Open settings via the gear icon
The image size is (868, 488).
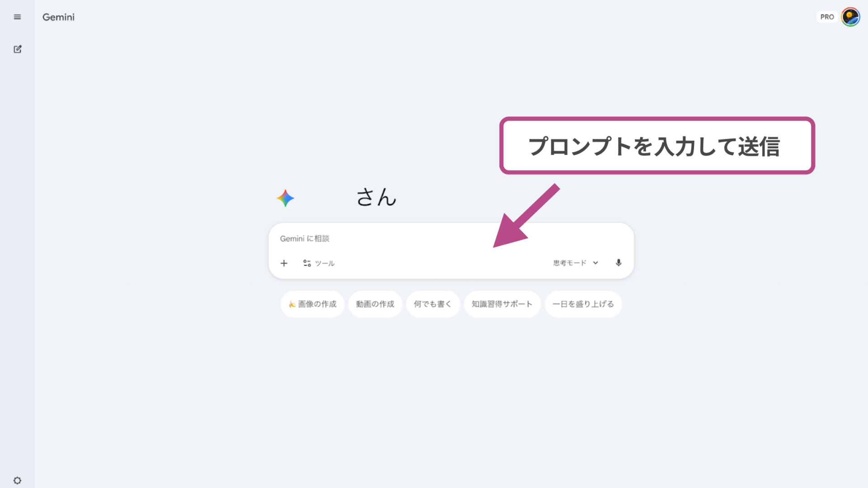17,480
